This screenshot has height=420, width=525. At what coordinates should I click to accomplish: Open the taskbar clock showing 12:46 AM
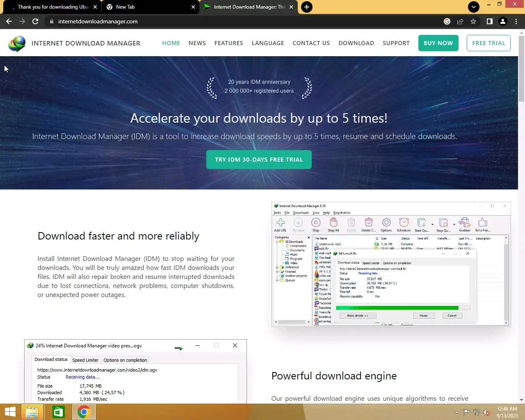[x=507, y=412]
